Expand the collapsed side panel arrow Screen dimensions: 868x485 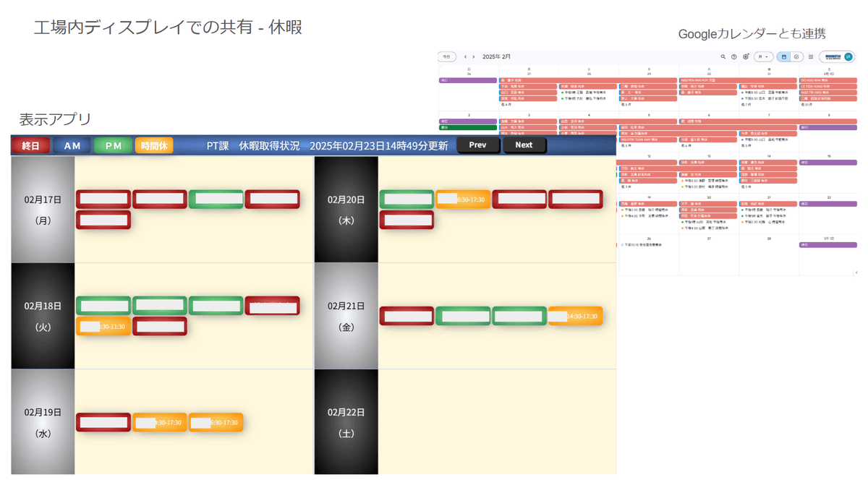(x=856, y=272)
